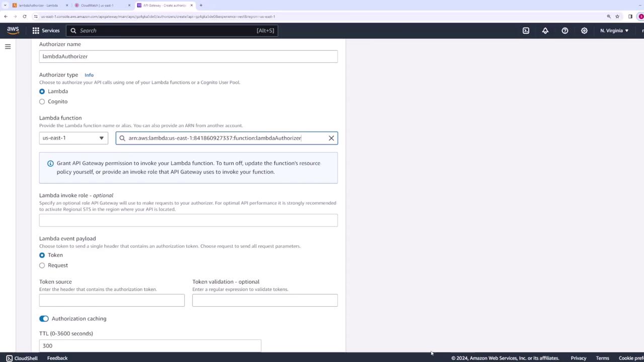Expand the side navigation hamburger menu
This screenshot has height=362, width=644.
point(8,47)
